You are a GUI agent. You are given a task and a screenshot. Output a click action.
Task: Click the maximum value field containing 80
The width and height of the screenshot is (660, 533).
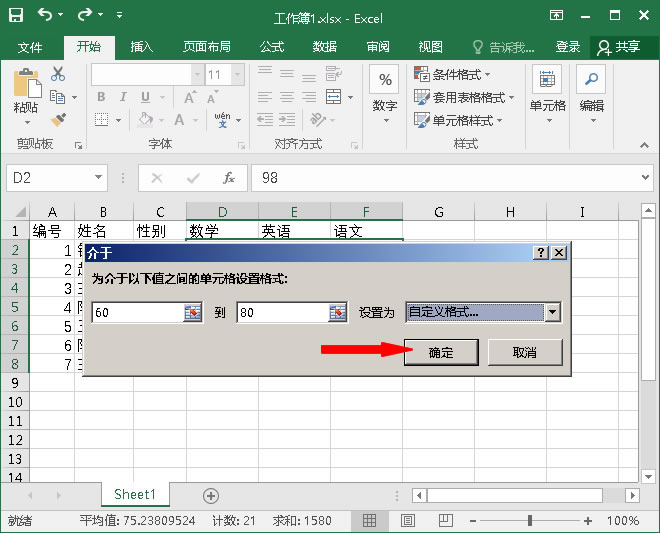[282, 312]
